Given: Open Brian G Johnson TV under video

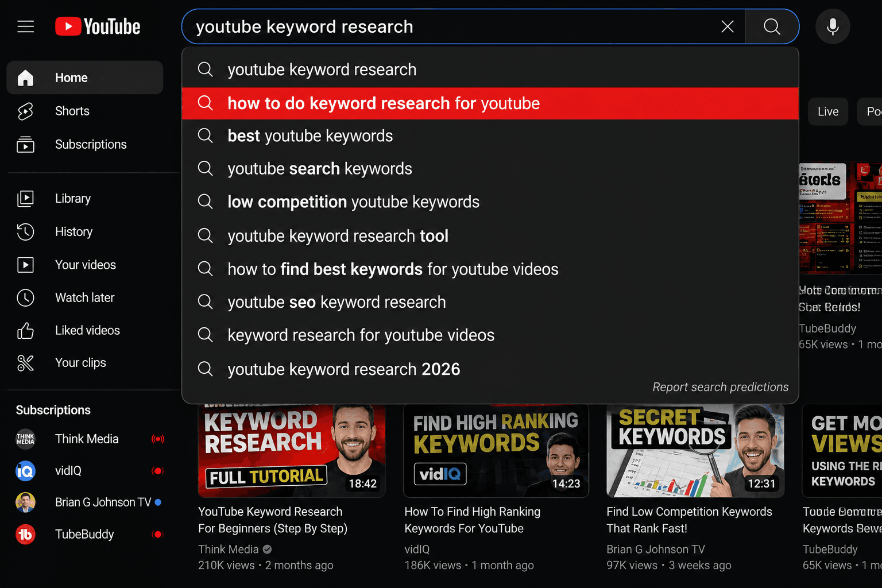Looking at the screenshot, I should pyautogui.click(x=656, y=550).
